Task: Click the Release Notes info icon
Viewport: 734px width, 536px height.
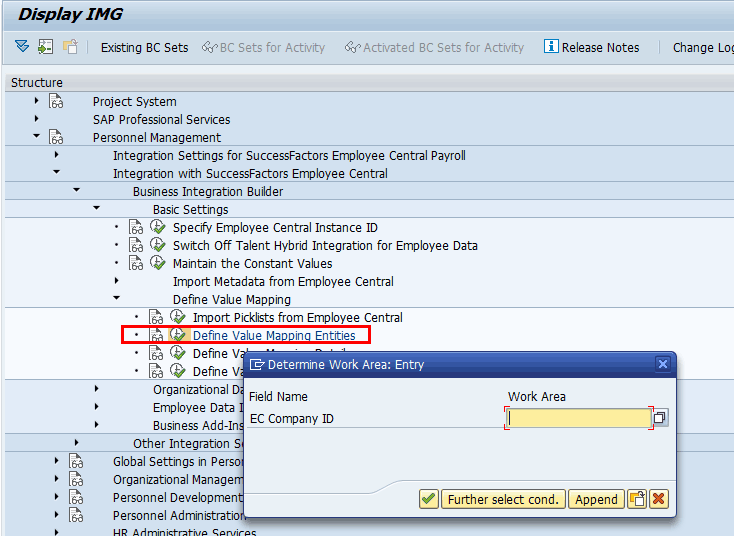Action: [x=551, y=46]
